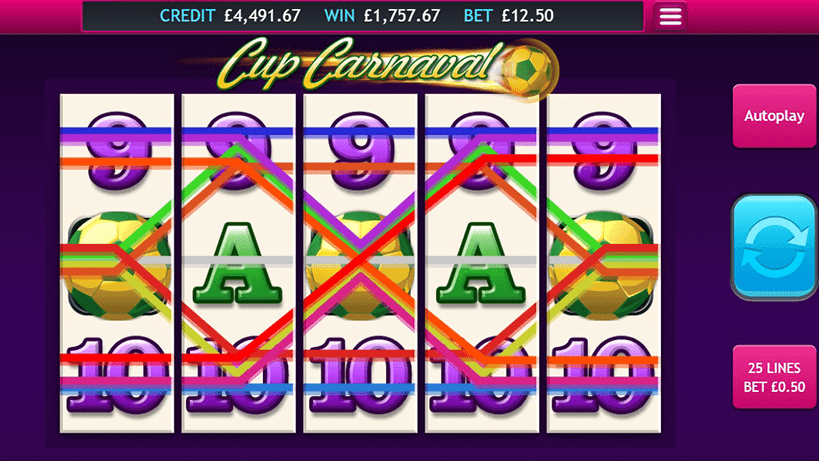Click the football on center reel
The height and width of the screenshot is (461, 819).
tap(360, 265)
